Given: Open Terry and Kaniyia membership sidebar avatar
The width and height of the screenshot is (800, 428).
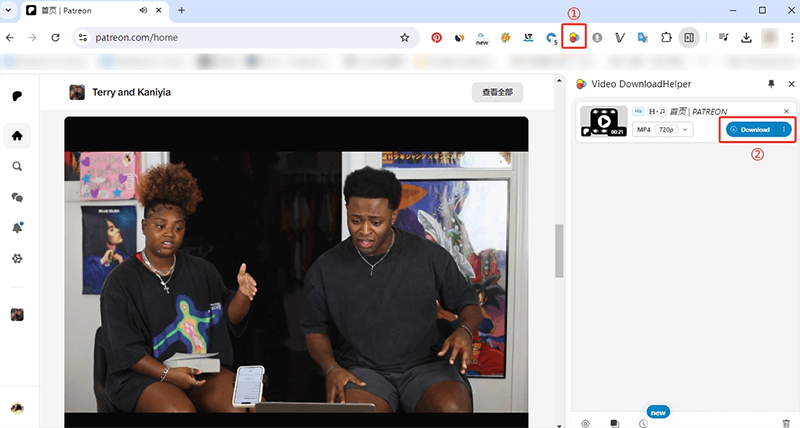Looking at the screenshot, I should (x=17, y=315).
